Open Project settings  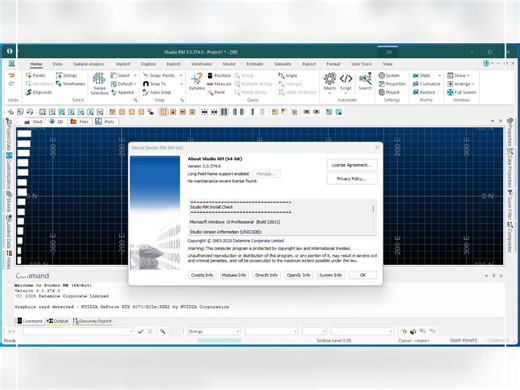point(389,92)
